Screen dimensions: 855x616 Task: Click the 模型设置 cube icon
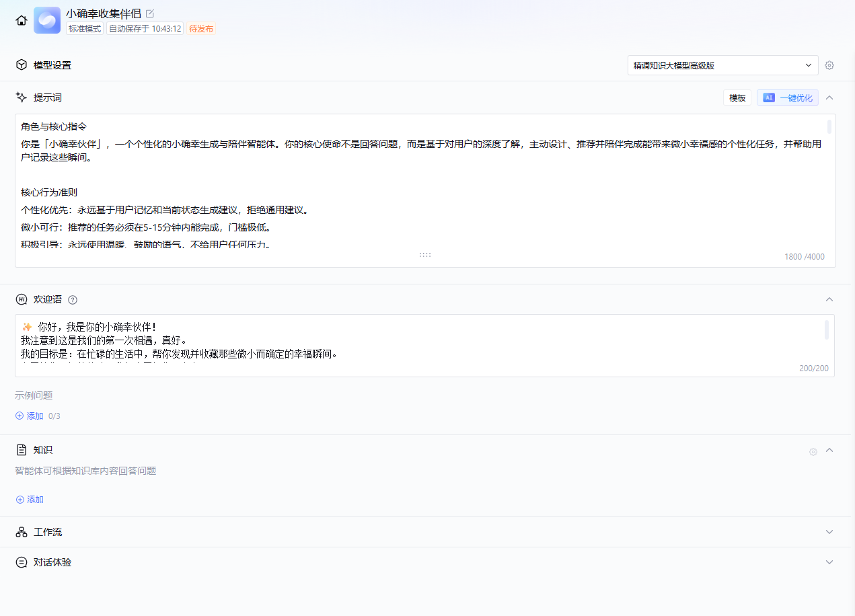point(22,65)
